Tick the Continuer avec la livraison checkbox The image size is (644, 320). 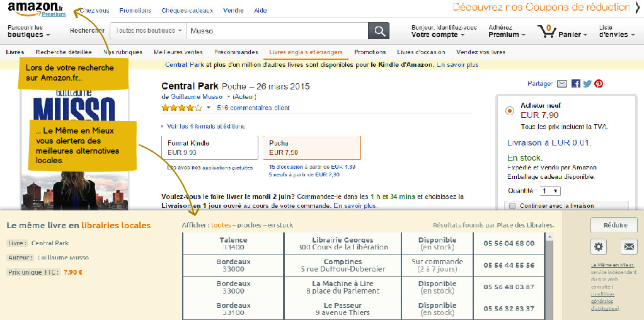[512, 206]
